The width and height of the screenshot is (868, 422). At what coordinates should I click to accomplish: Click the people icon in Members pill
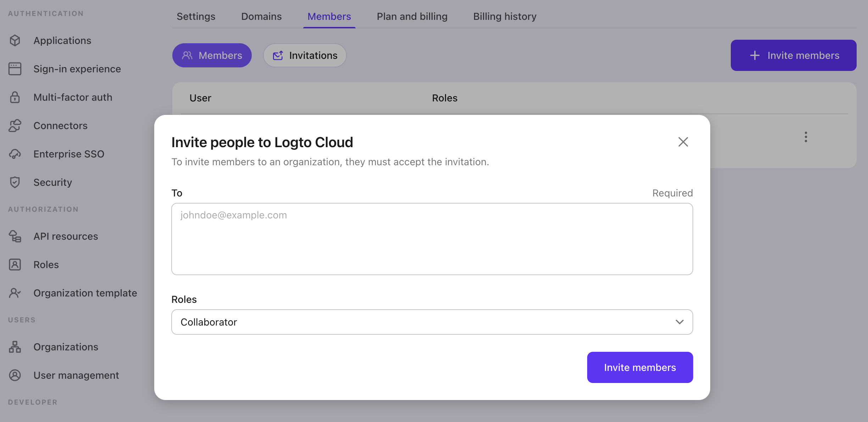187,55
